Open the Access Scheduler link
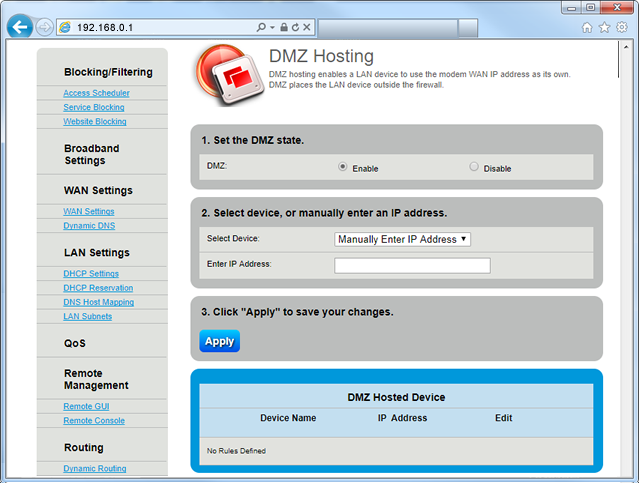 click(x=96, y=93)
